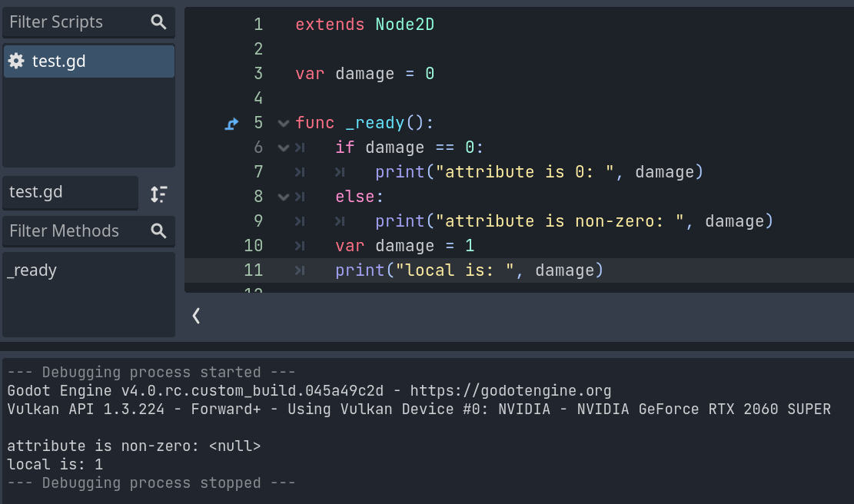Toggle the method list sorting icon
Screen dimensions: 854x504
(x=159, y=194)
